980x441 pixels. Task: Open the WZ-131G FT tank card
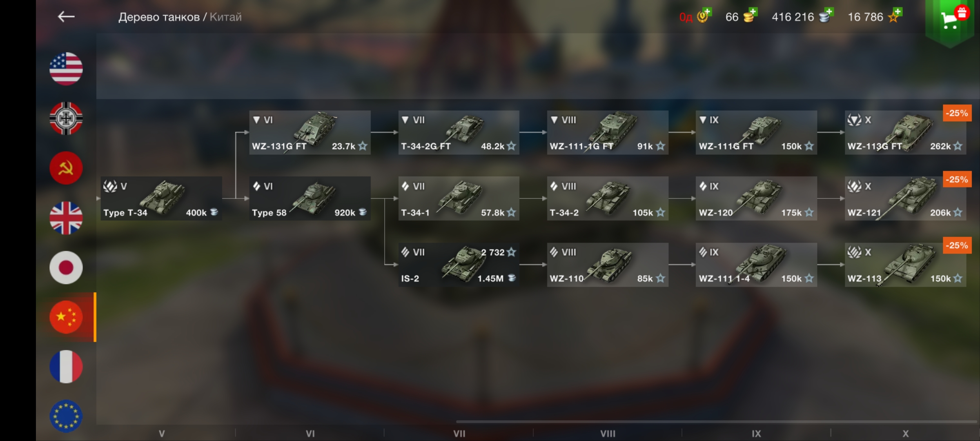coord(310,132)
